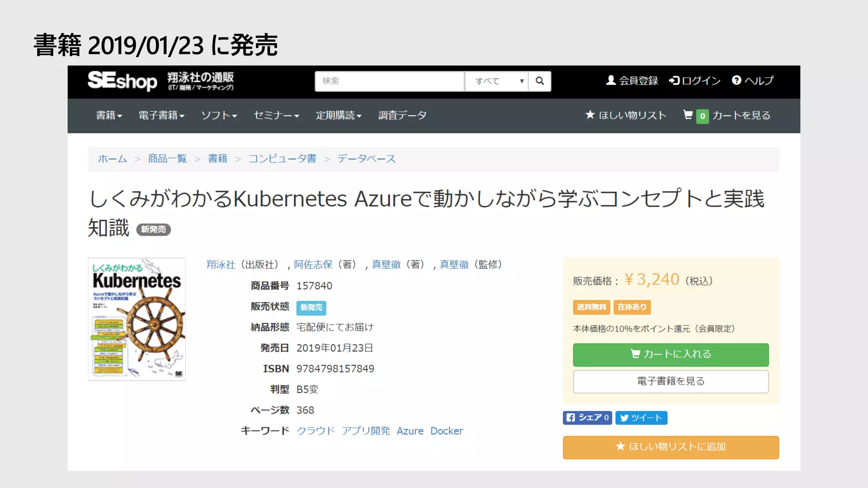Viewport: 868px width, 488px height.
Task: Share on Facebook with シェア button
Action: 587,418
